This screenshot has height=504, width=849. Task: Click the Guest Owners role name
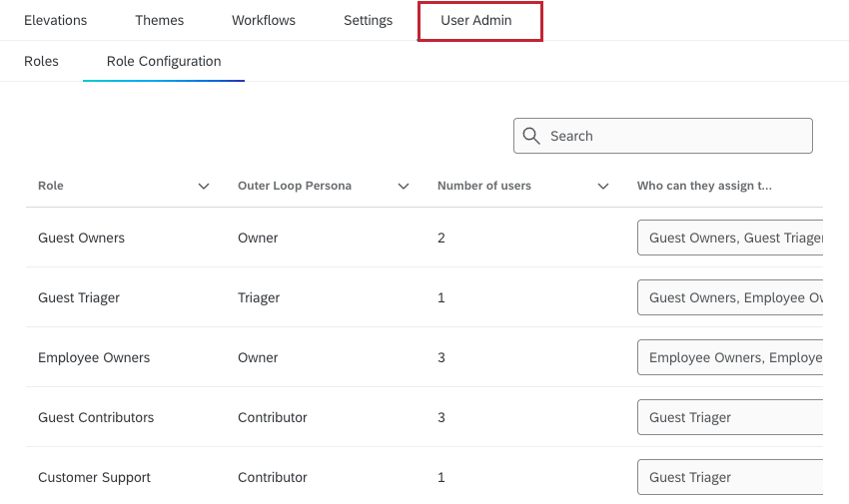point(81,238)
